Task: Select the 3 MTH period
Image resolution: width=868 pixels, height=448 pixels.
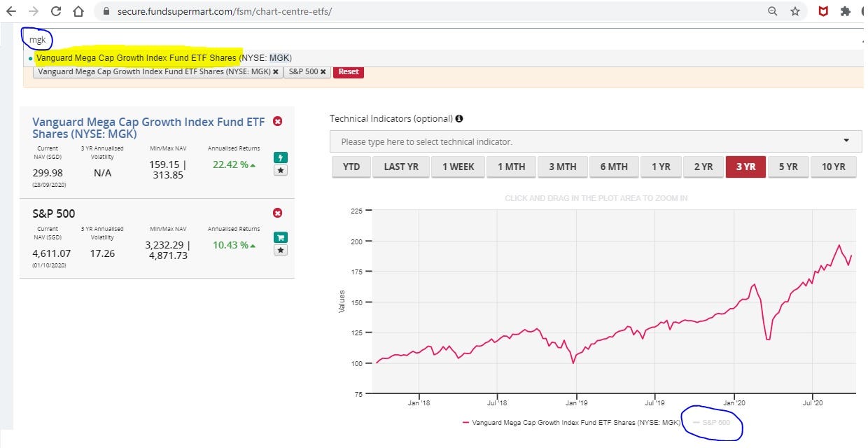Action: [x=562, y=167]
